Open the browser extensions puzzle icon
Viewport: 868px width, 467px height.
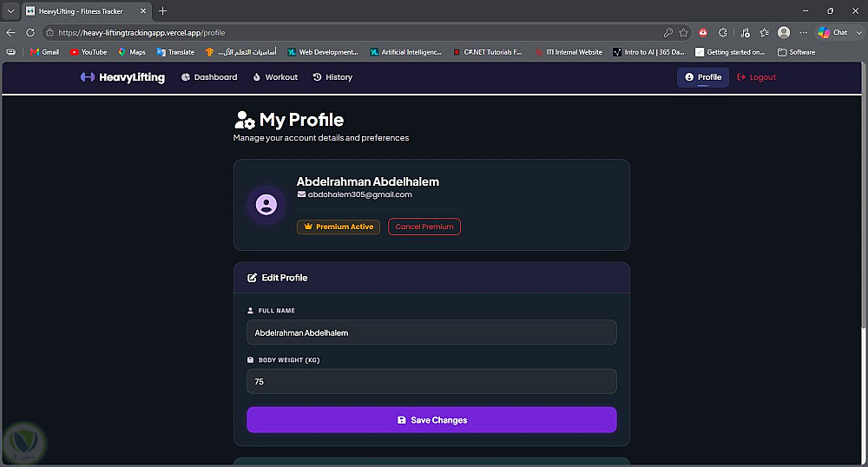pyautogui.click(x=723, y=33)
